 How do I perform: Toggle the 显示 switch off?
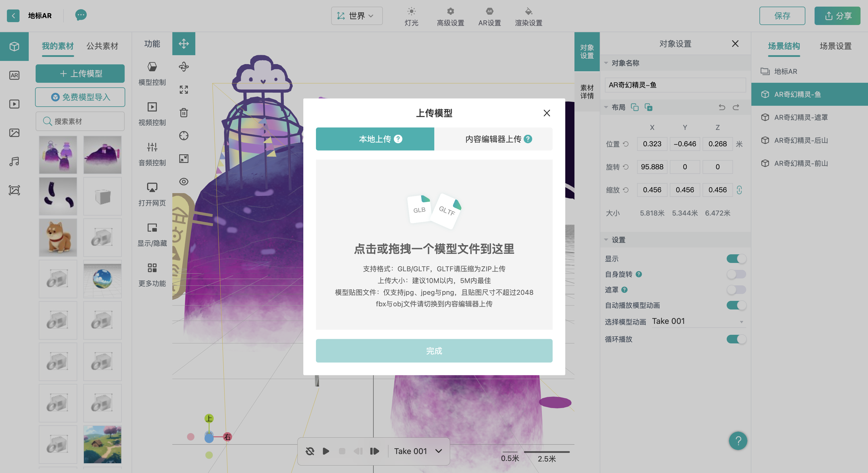click(736, 259)
